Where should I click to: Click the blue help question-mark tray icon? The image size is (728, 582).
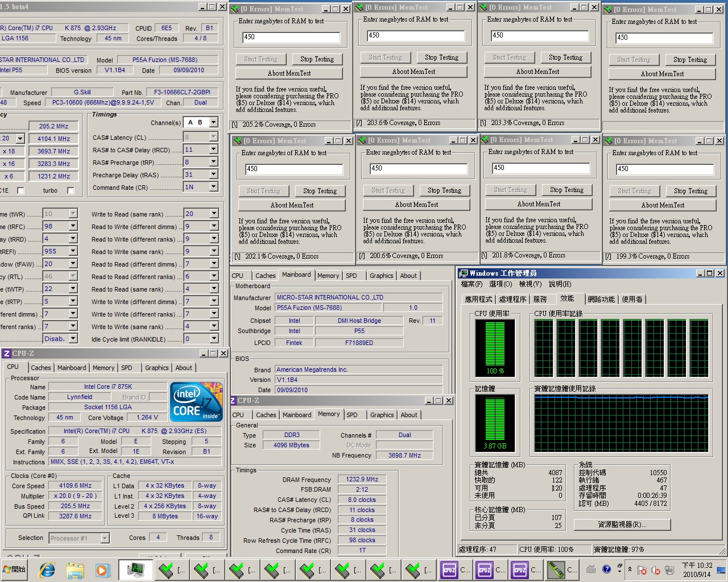tap(606, 569)
